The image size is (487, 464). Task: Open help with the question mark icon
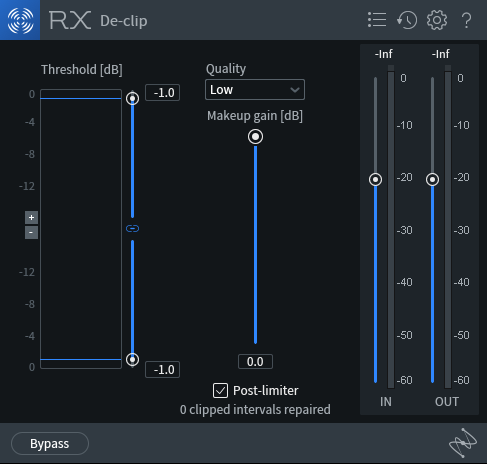click(x=467, y=20)
